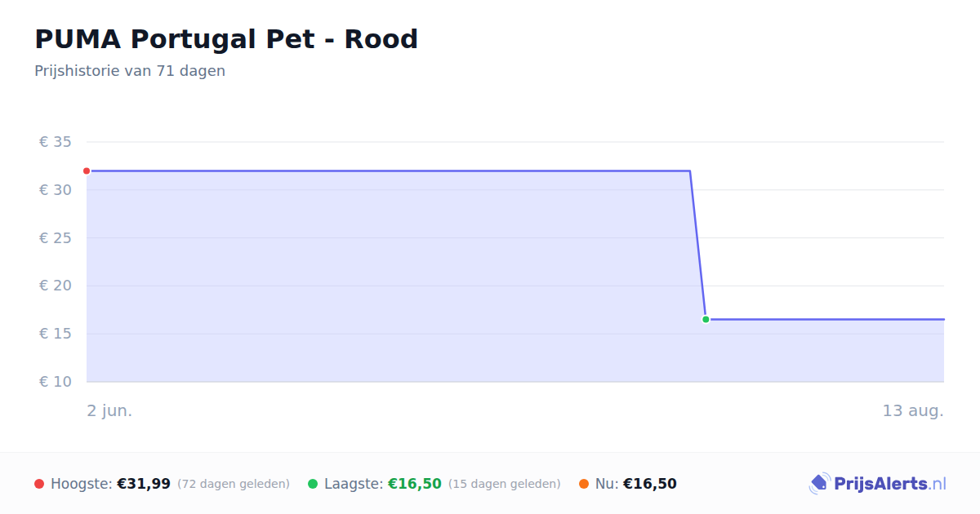Click the PUMA Portugal Pet - Rood title
980x514 pixels.
[x=226, y=39]
